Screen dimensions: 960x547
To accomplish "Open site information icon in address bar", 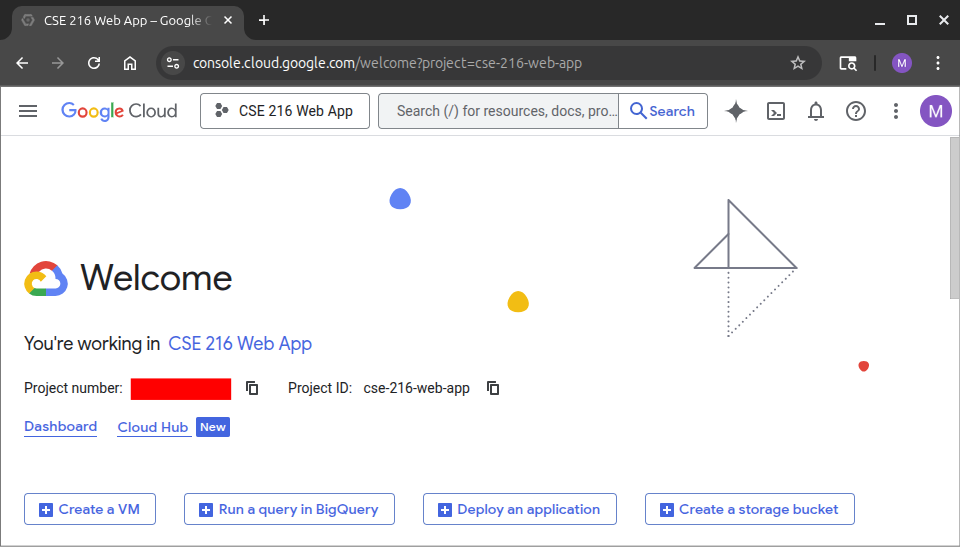I will 173,63.
